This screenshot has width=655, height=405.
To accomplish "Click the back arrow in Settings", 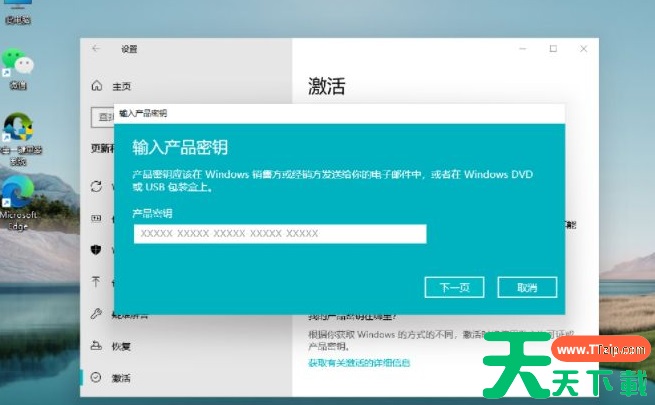I will 96,48.
